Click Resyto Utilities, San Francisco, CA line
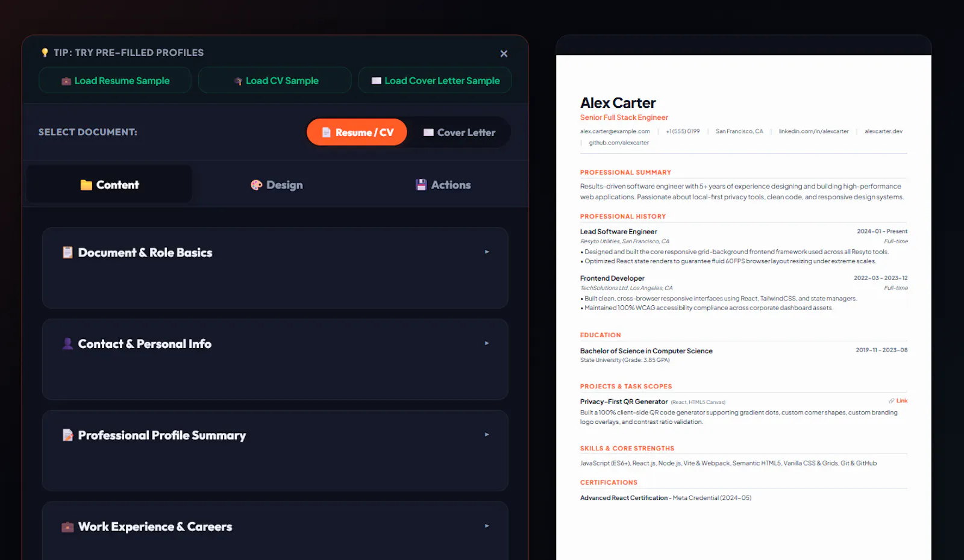964x560 pixels. tap(624, 241)
